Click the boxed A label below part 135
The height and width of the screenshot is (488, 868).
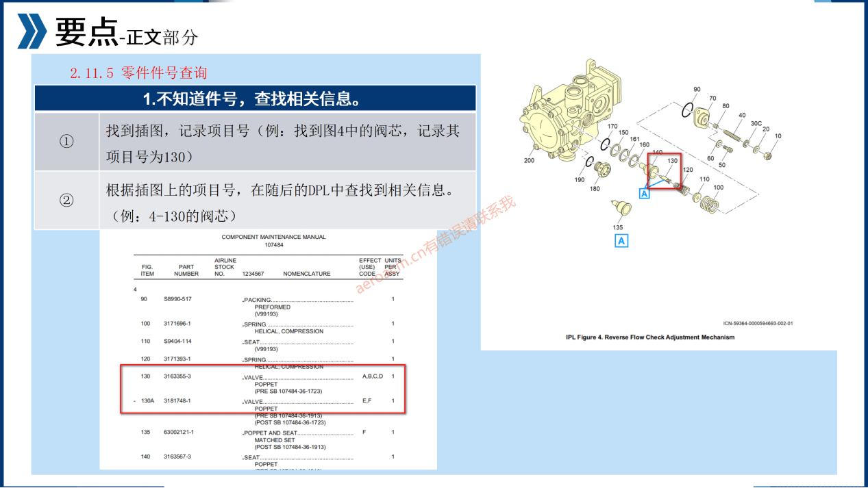click(621, 241)
